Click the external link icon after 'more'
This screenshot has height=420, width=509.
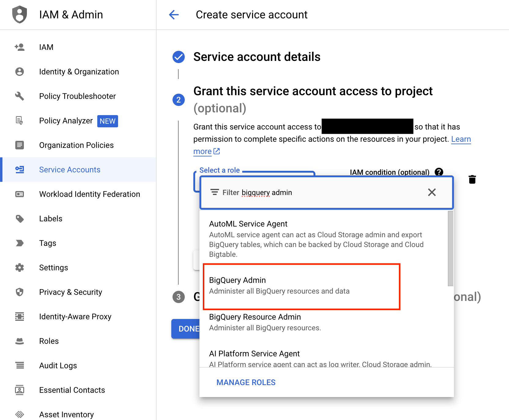tap(217, 151)
